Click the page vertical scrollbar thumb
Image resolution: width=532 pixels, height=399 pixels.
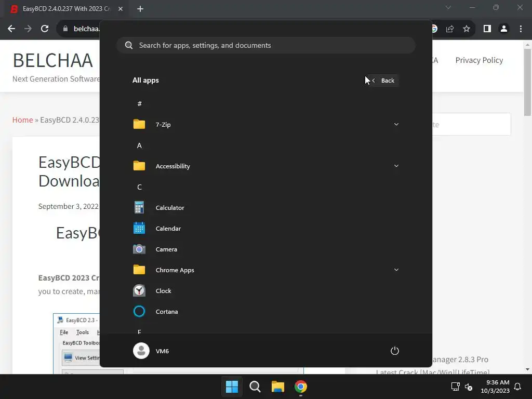[x=527, y=82]
